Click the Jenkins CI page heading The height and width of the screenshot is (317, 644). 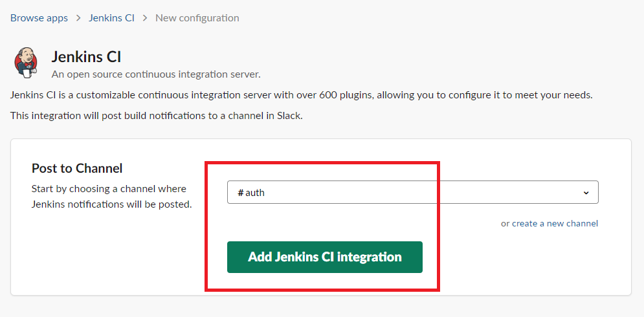pos(86,57)
